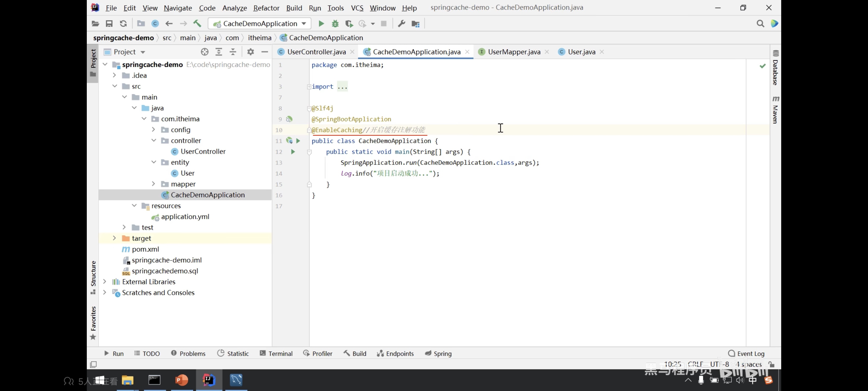This screenshot has height=391, width=868.
Task: Click Save All floppy disk icon
Action: tap(109, 24)
